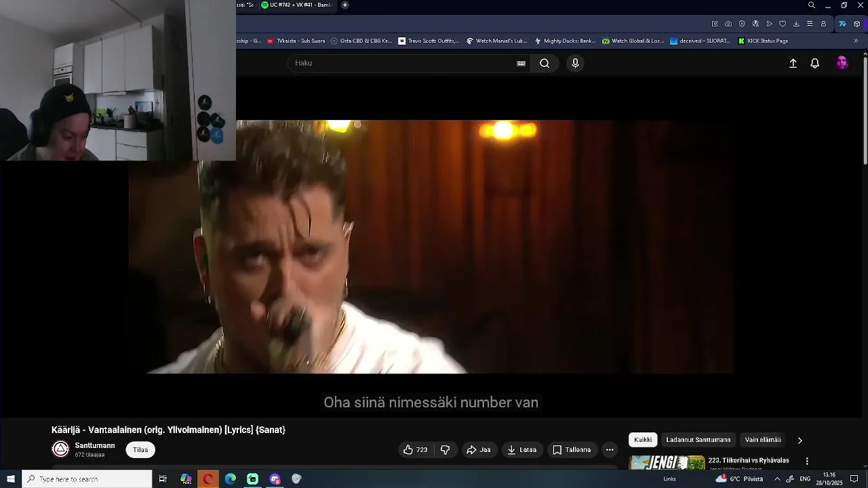
Task: Download the video with Lataa
Action: point(521,449)
